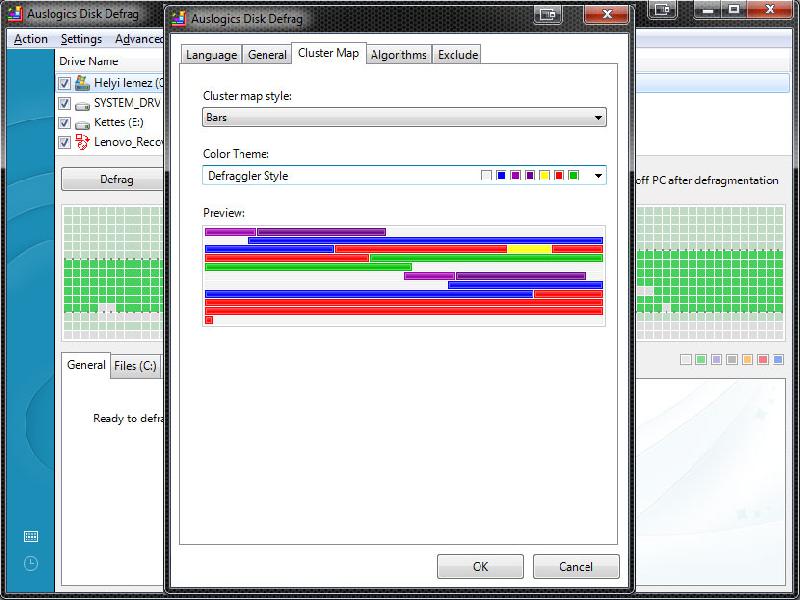The width and height of the screenshot is (800, 600).
Task: Select the Lenovo_Recovery drive name
Action: coord(129,142)
